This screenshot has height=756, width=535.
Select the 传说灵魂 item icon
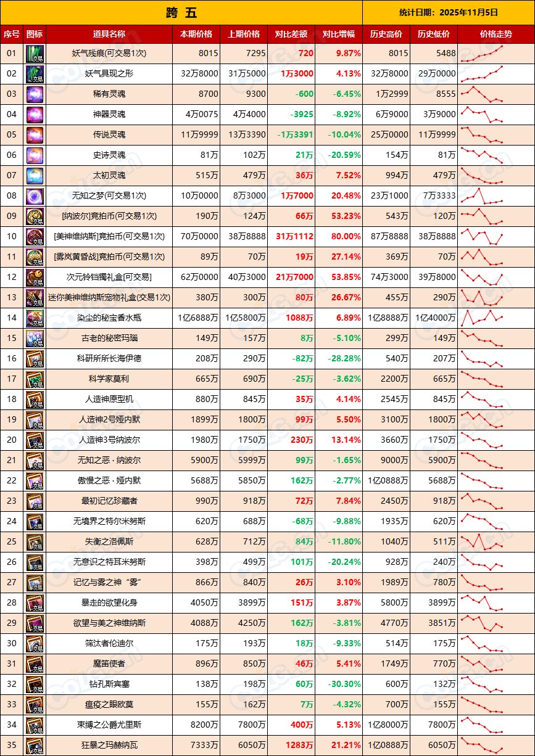(36, 136)
